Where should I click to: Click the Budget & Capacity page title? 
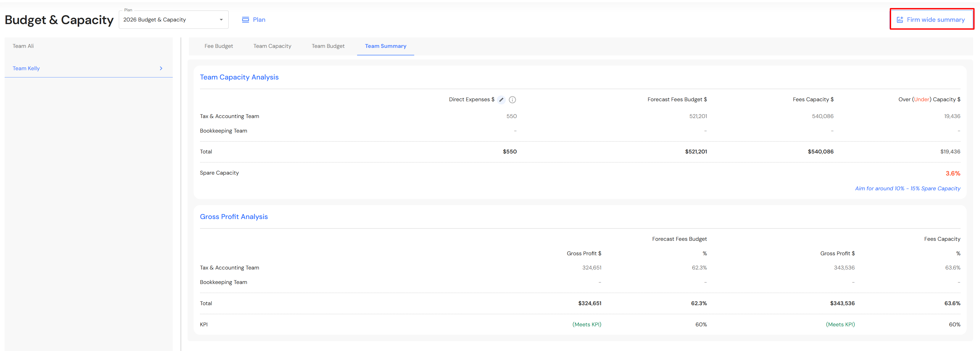[59, 20]
